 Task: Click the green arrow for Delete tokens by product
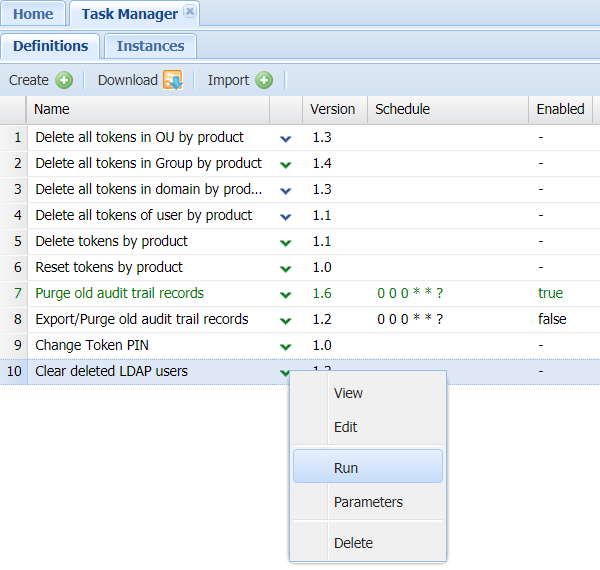[x=286, y=242]
